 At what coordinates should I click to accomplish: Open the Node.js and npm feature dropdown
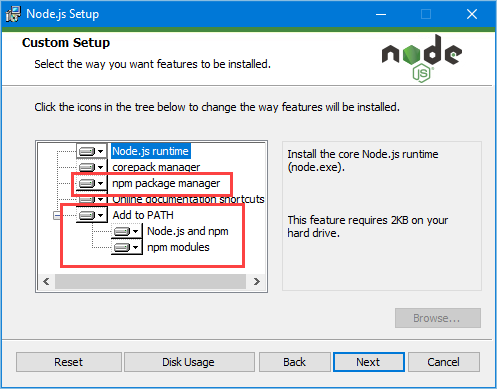click(x=126, y=231)
